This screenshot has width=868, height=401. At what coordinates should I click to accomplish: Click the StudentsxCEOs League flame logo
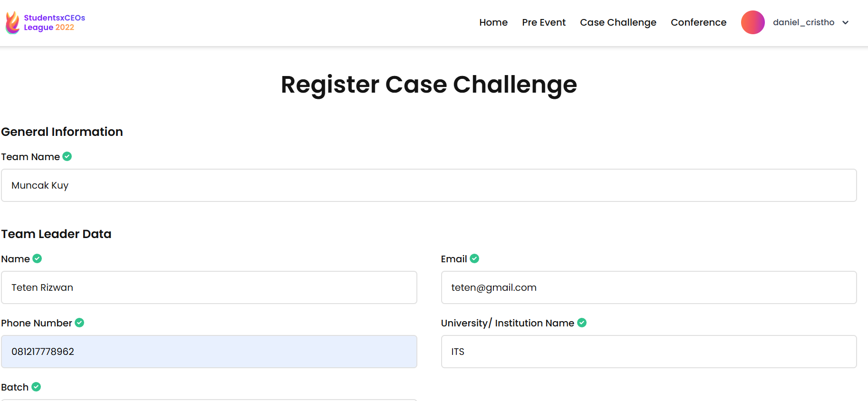pyautogui.click(x=12, y=22)
